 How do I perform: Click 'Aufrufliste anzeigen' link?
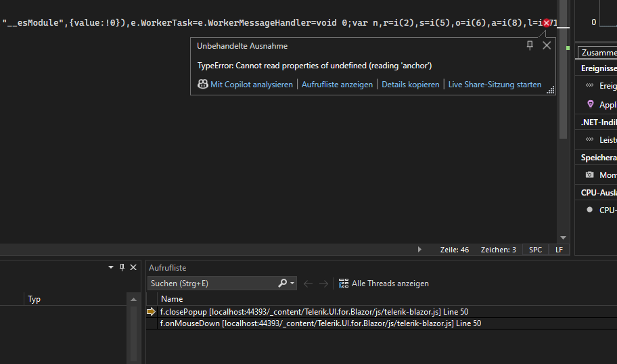[337, 85]
